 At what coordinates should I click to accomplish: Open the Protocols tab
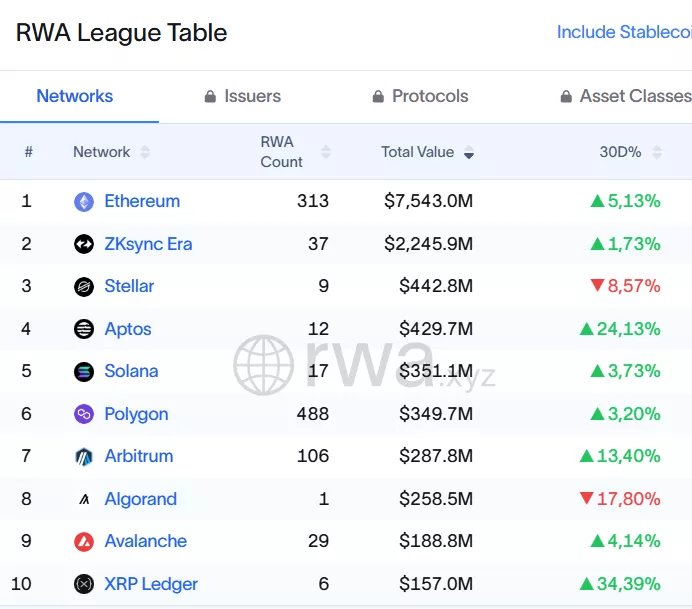[420, 97]
